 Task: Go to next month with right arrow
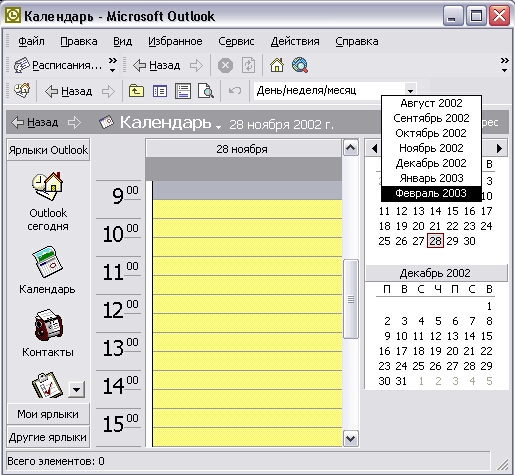tap(499, 148)
